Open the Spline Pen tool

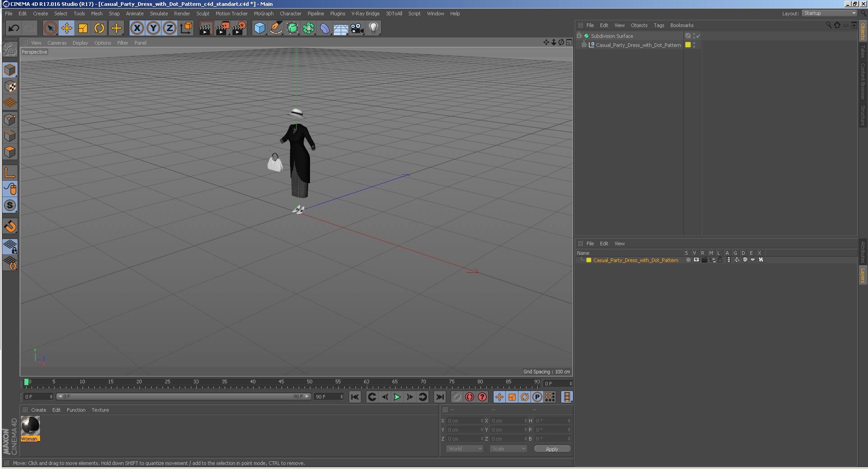(x=276, y=28)
